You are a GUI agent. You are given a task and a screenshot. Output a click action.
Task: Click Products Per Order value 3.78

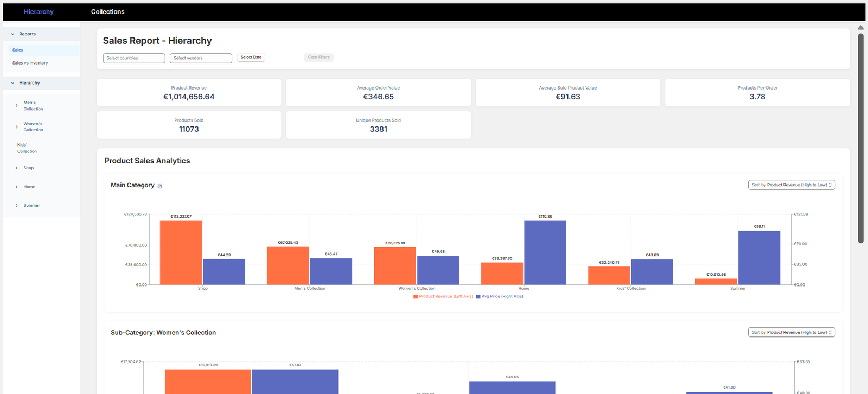point(757,97)
